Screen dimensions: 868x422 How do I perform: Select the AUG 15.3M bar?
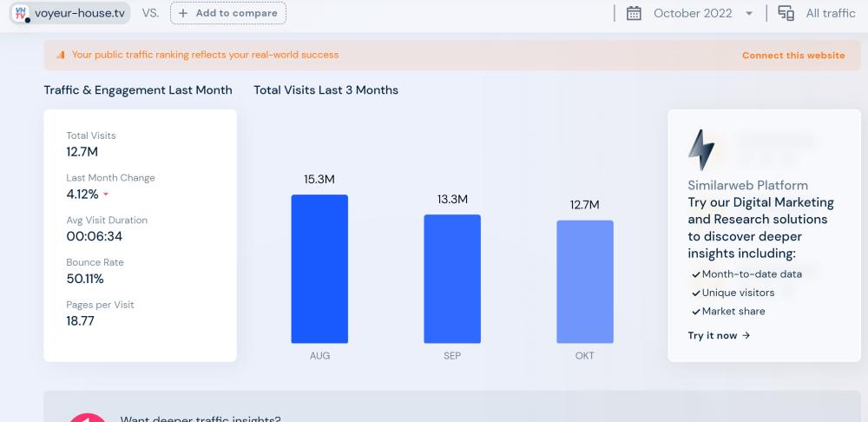click(x=319, y=269)
